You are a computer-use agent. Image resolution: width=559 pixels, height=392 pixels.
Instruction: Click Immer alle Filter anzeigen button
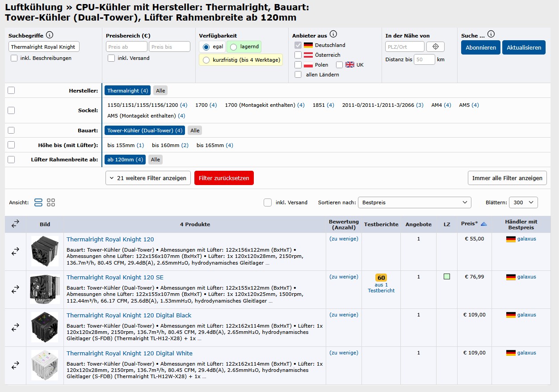(x=507, y=178)
